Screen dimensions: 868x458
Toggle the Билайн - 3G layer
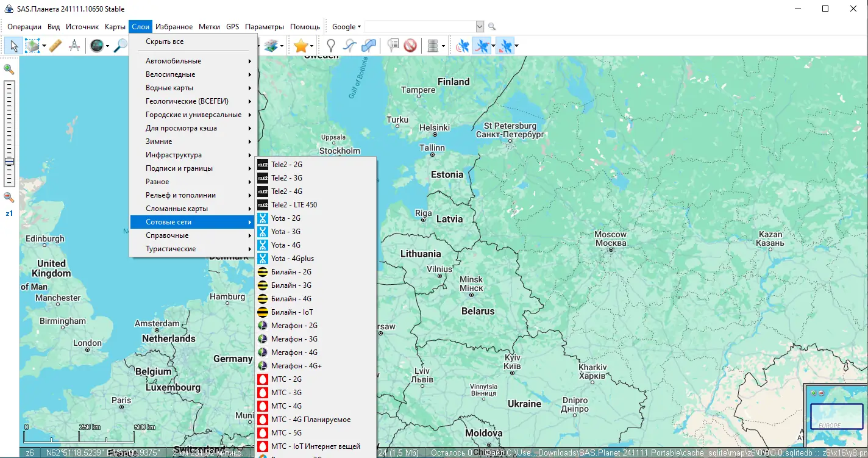click(291, 285)
